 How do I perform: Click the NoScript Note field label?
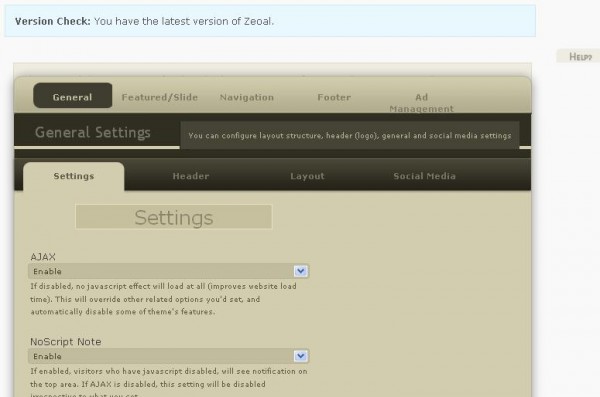66,342
